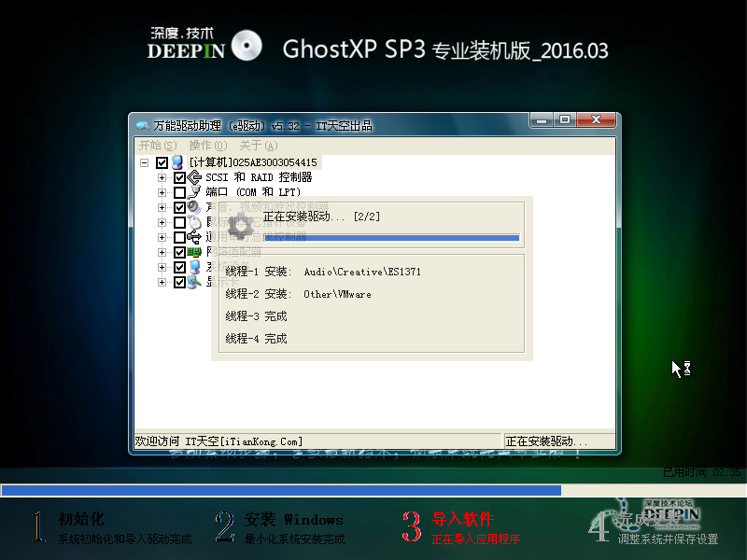Viewport: 747px width, 560px height.
Task: Open the 操作(O) menu
Action: coord(207,146)
